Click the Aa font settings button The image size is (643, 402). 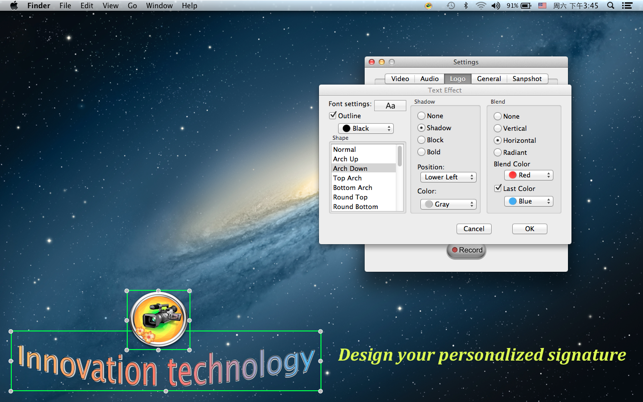pos(390,106)
